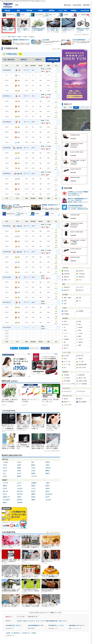Select 衛星 tab in 天気ガイド map
Viewport: 92px width, 644px height.
pos(65,107)
